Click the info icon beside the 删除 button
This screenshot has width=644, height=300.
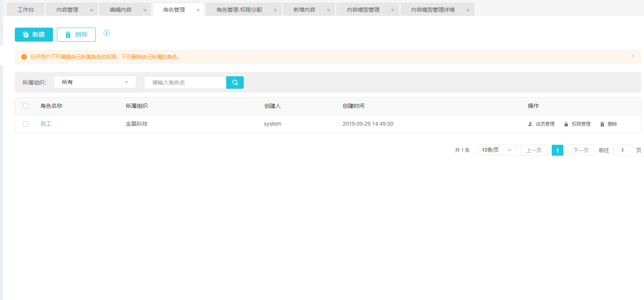107,33
